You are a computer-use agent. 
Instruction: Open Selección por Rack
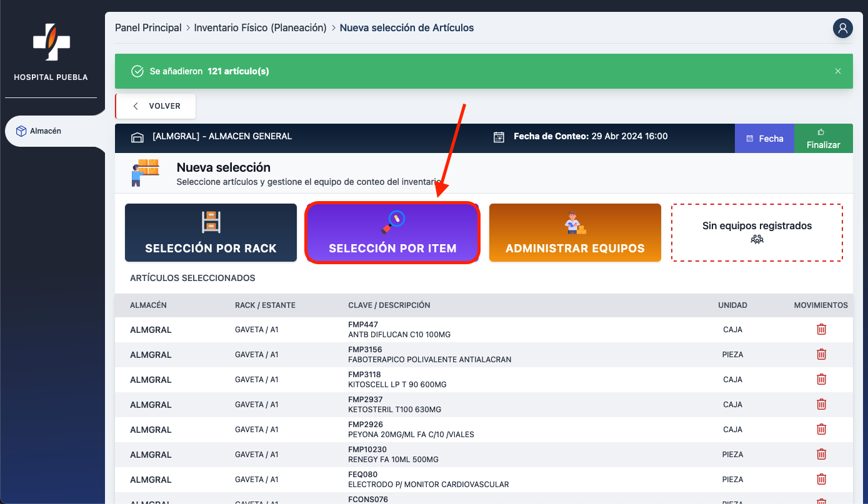tap(211, 232)
